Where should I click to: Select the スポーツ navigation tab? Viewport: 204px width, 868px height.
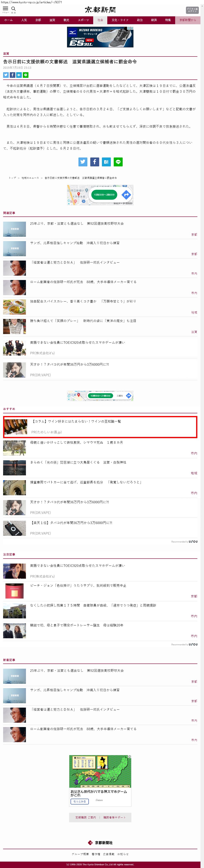point(83,20)
